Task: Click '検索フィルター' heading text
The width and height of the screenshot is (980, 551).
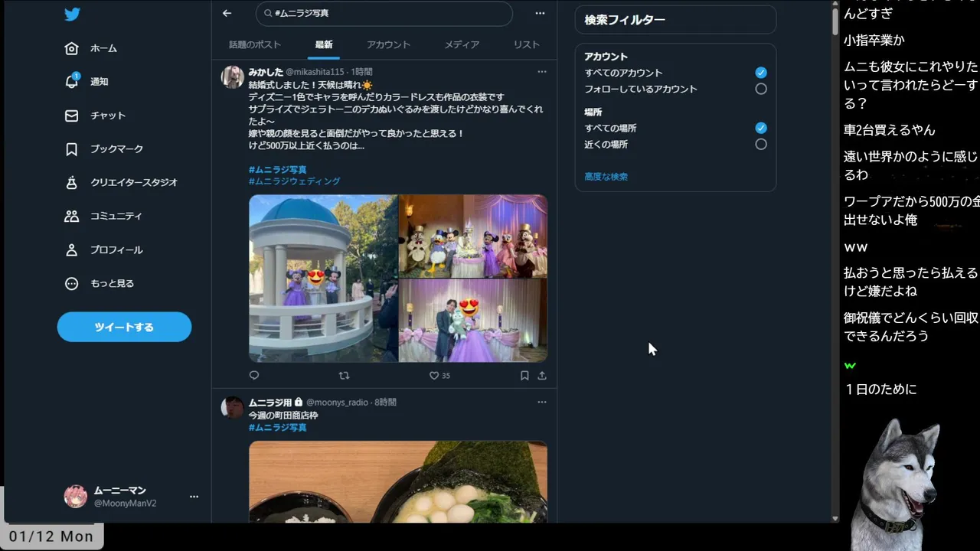Action: pyautogui.click(x=625, y=20)
